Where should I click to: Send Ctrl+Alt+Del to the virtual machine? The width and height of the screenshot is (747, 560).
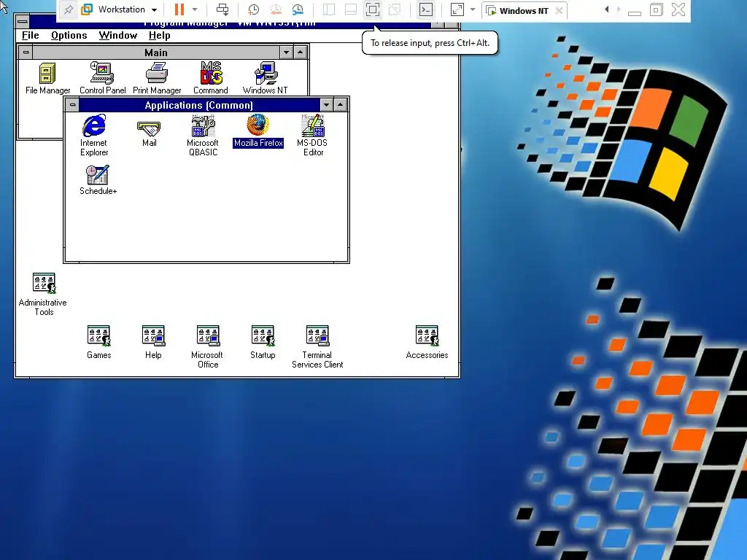pyautogui.click(x=222, y=9)
